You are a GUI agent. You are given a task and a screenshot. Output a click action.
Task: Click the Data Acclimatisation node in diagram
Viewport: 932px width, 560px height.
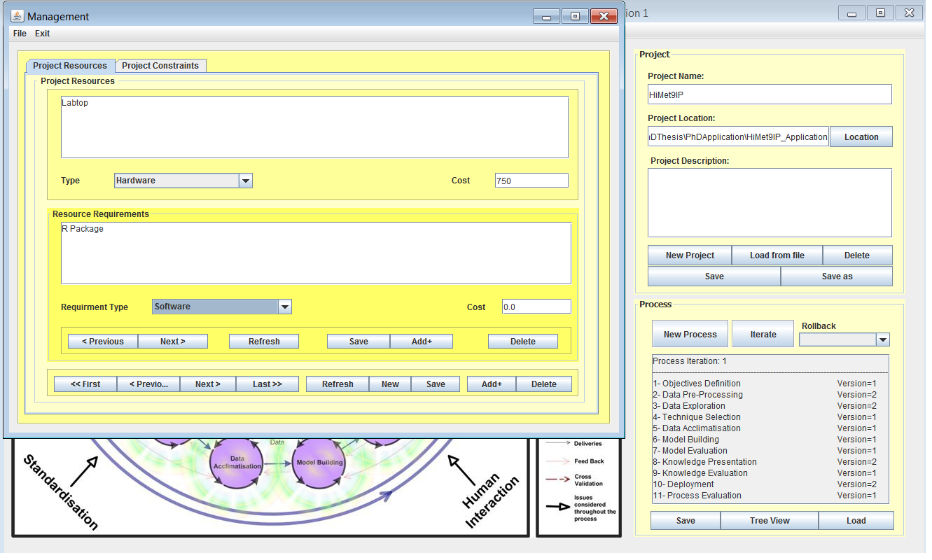(x=236, y=462)
